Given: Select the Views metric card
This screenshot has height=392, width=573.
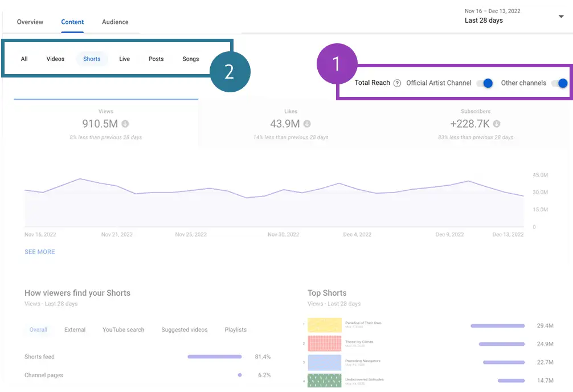Looking at the screenshot, I should pos(106,124).
